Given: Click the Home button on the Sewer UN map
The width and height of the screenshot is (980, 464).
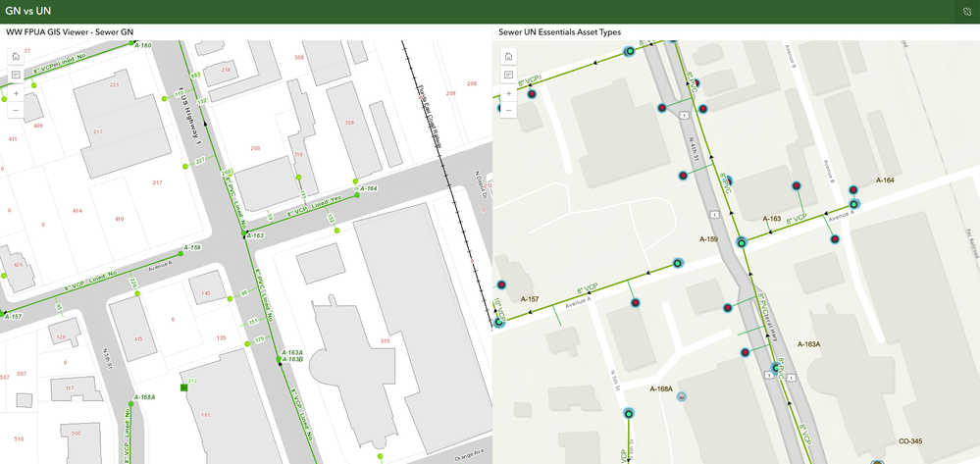Looking at the screenshot, I should (x=509, y=56).
